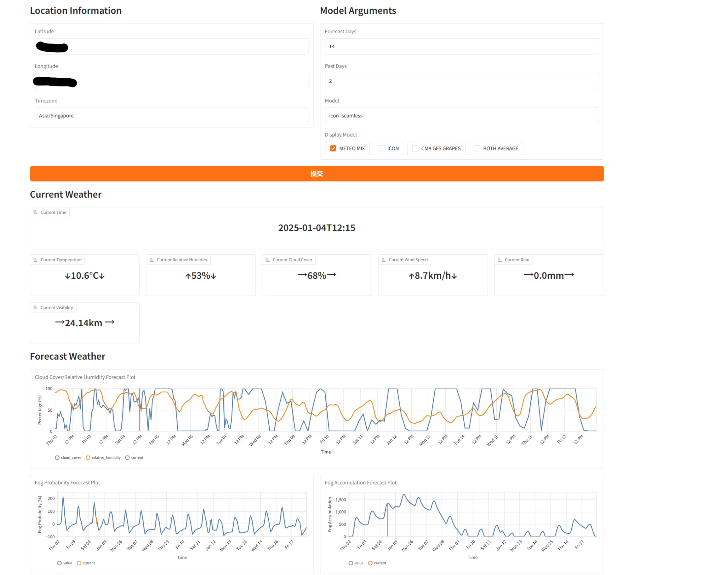This screenshot has height=575, width=728.
Task: Toggle value legend in Fog Accumulation plot
Action: [351, 563]
